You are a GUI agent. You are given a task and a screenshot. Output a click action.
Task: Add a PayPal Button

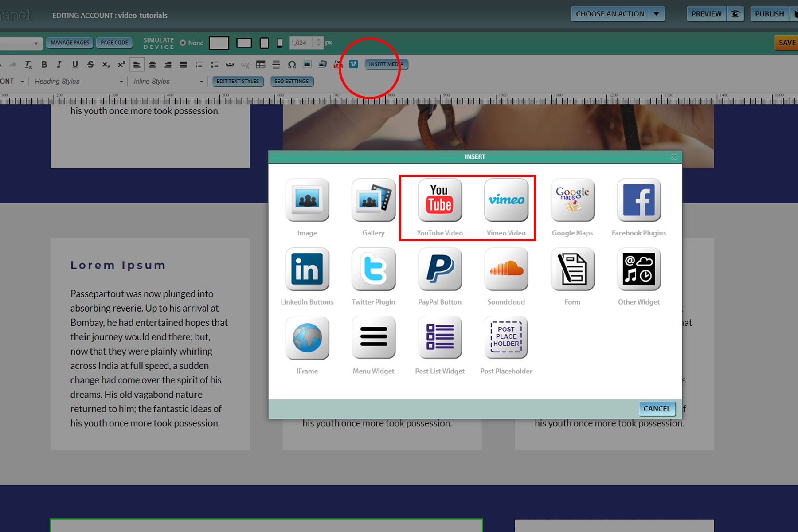(x=439, y=270)
